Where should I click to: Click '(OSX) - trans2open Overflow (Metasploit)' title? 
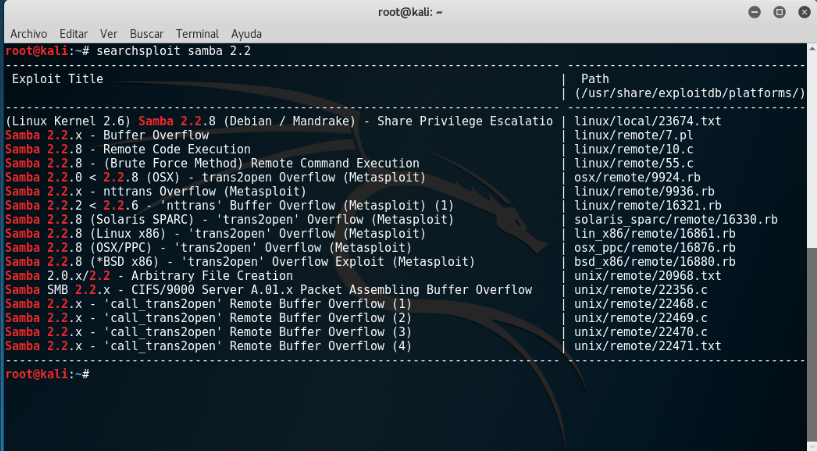[x=288, y=178]
